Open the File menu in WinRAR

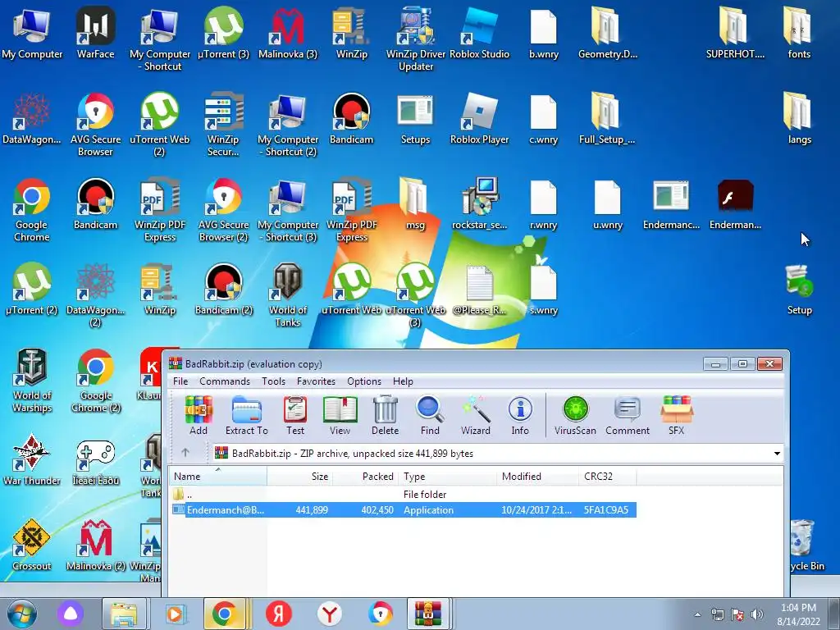180,381
